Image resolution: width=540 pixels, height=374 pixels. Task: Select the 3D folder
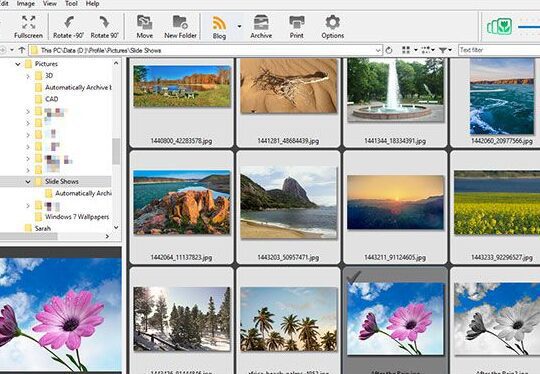(x=49, y=76)
